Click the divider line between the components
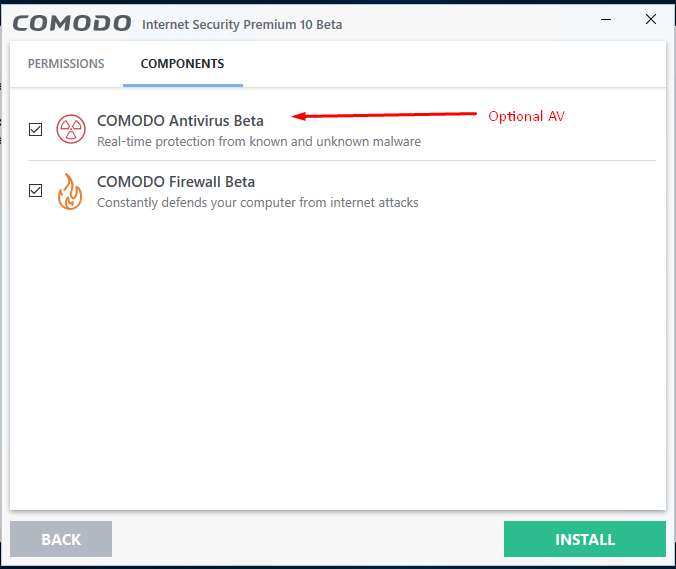The image size is (676, 569). pos(341,160)
